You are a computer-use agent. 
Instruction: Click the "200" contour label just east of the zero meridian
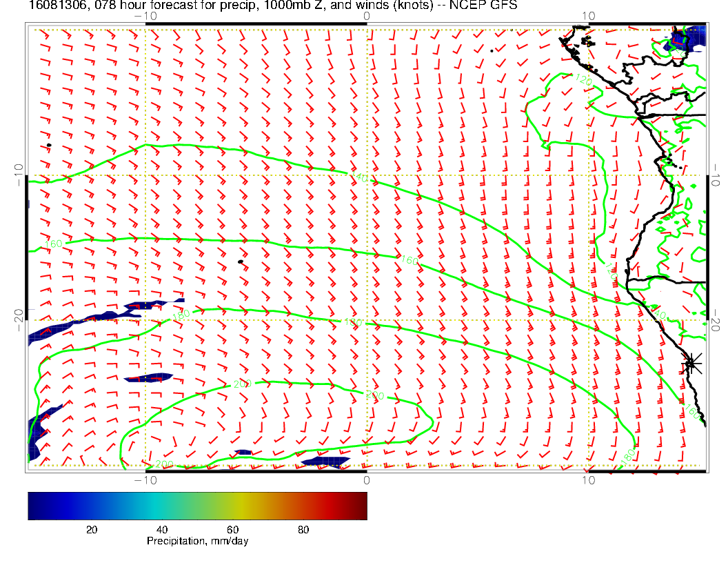[x=375, y=395]
